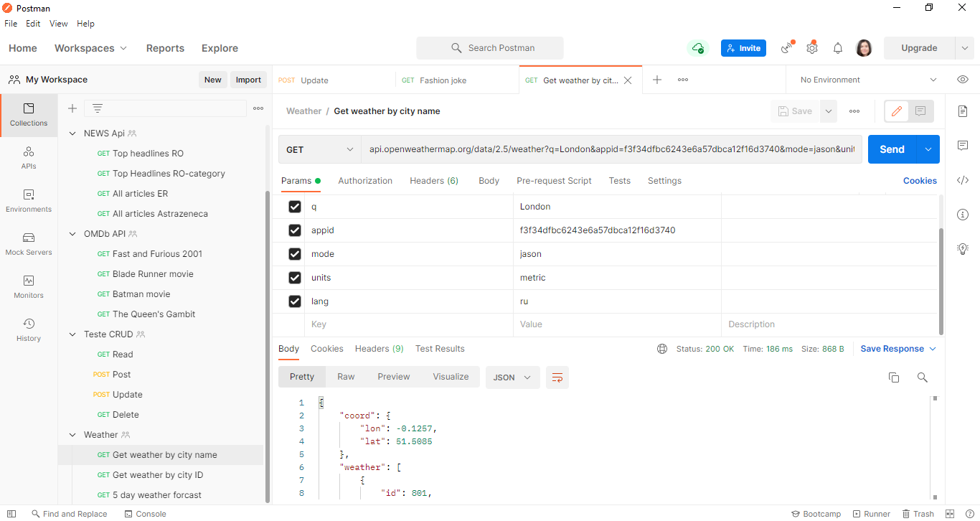980x521 pixels.
Task: Switch to the Test Results tab
Action: [440, 349]
